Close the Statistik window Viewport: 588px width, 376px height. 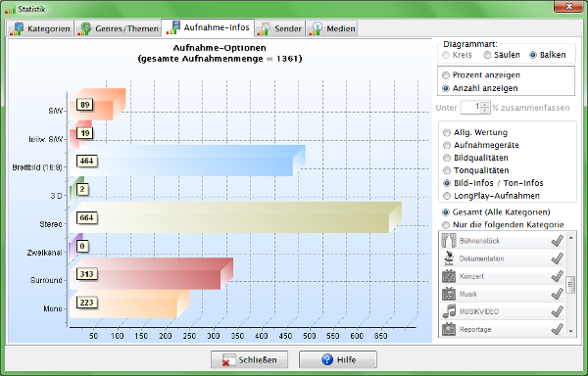coord(568,7)
